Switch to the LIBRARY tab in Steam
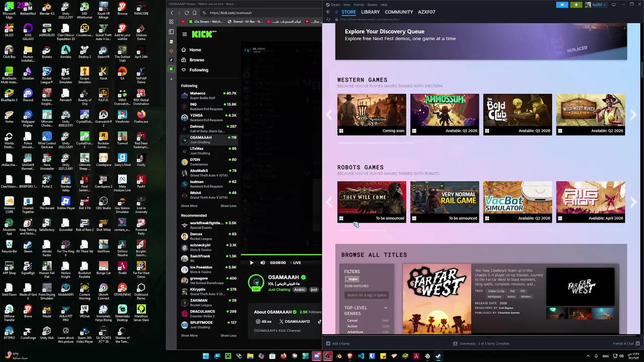This screenshot has height=362, width=644. [370, 12]
